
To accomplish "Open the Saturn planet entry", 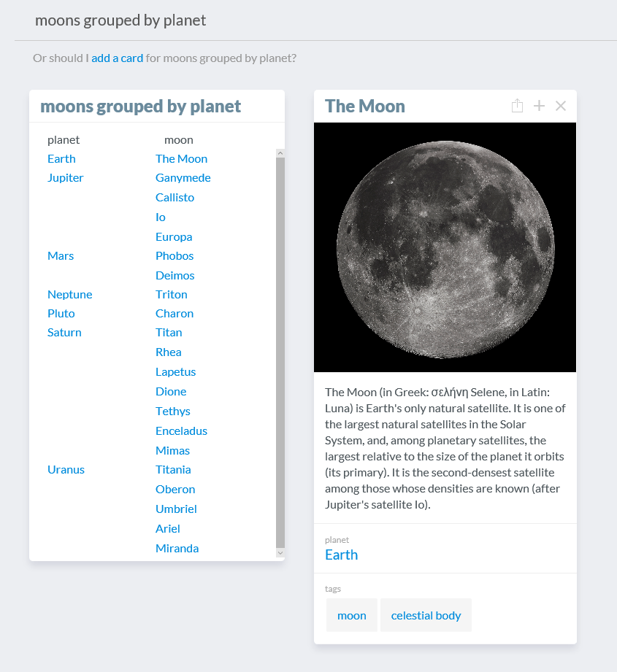I will pos(64,332).
